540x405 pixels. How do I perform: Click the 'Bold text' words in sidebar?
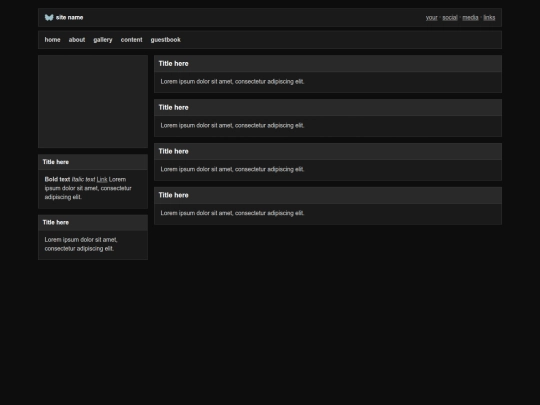click(57, 179)
